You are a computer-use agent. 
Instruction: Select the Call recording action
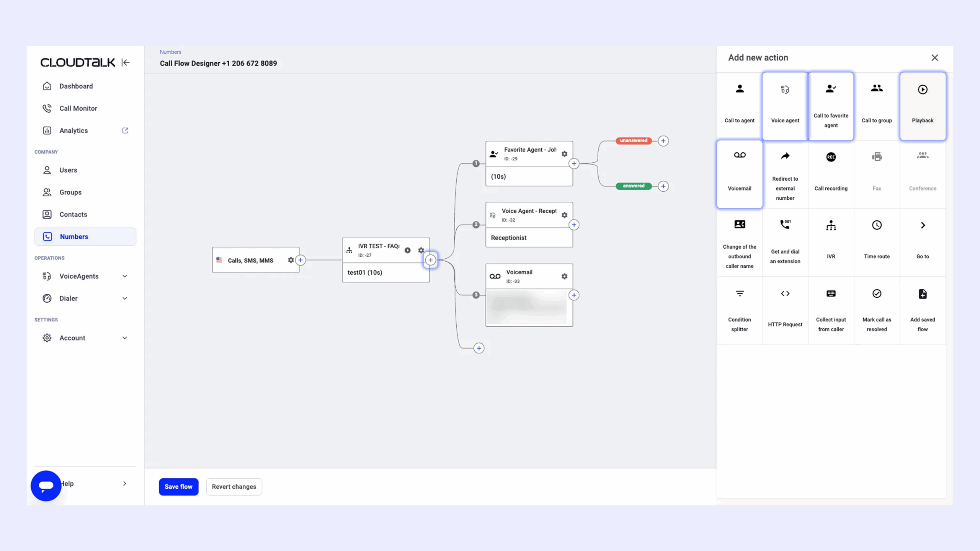pos(831,174)
